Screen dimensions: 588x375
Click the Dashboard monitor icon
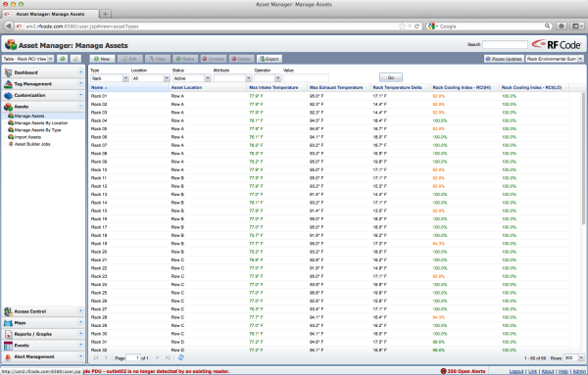pos(8,72)
